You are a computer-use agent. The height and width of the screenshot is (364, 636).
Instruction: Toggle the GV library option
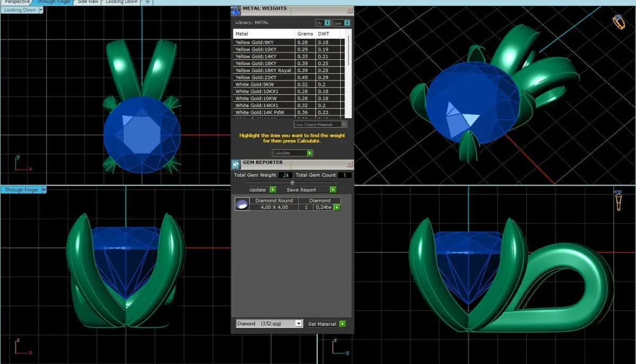[x=323, y=23]
